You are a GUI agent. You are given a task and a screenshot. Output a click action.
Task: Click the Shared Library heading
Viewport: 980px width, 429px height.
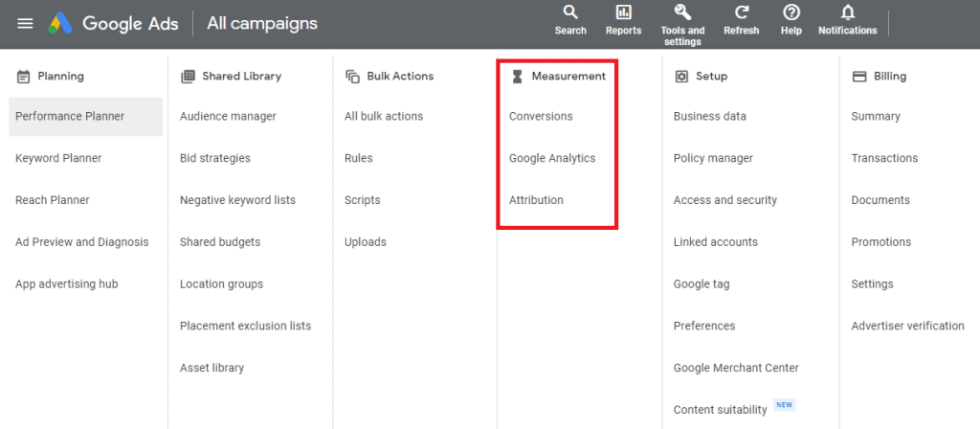point(242,77)
